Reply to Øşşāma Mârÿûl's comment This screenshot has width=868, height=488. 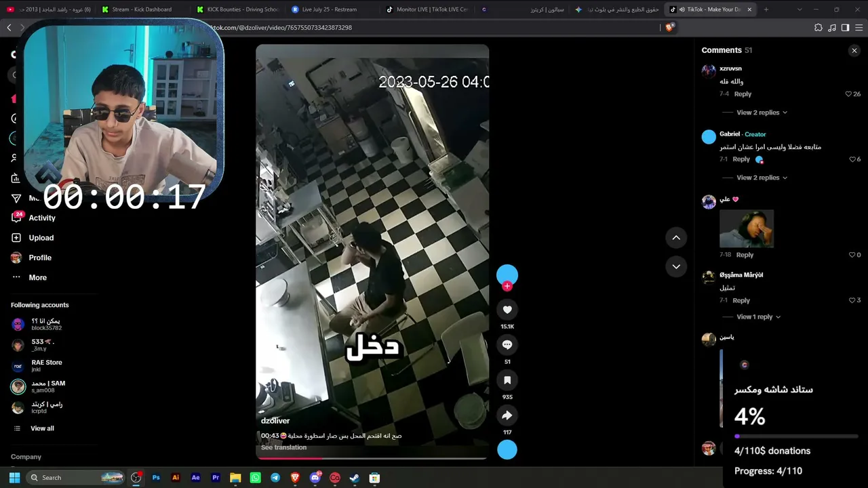741,300
